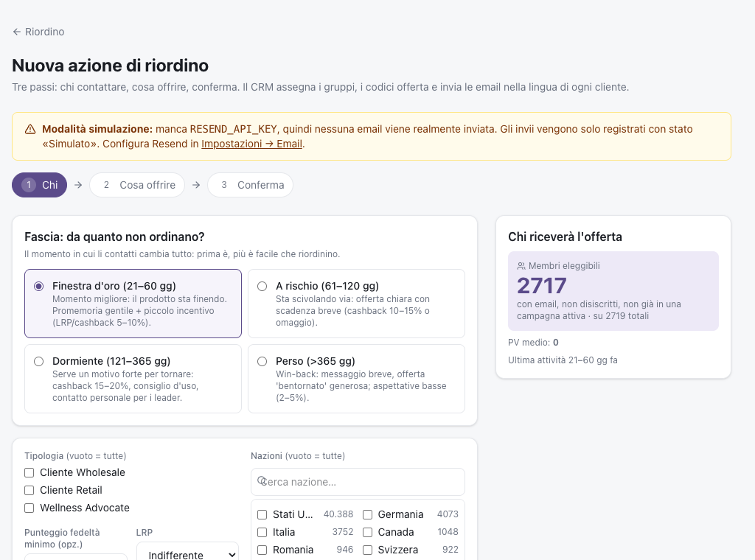Click the Nazioni (vuoto = tutte) label
This screenshot has width=755, height=560.
point(298,455)
